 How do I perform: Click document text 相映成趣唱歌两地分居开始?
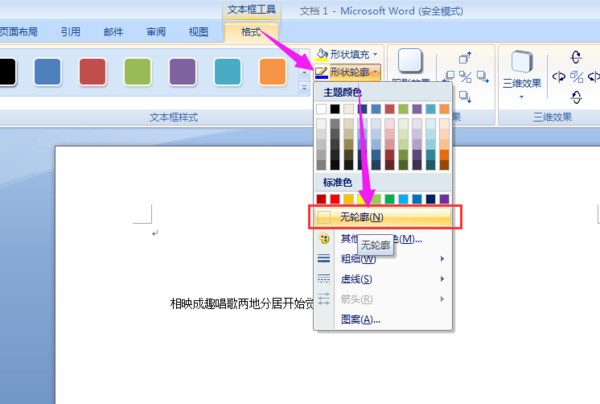tap(237, 304)
